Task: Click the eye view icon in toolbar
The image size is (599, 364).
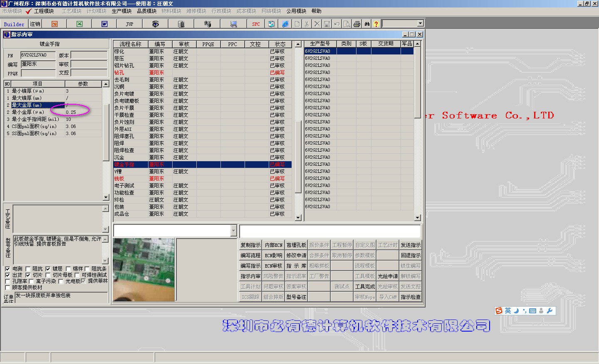Action: pyautogui.click(x=155, y=24)
